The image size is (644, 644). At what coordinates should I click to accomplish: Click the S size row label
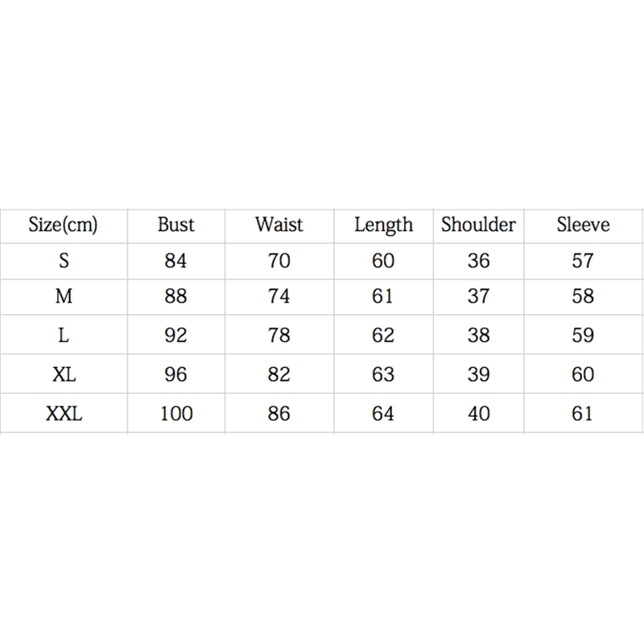pyautogui.click(x=64, y=261)
